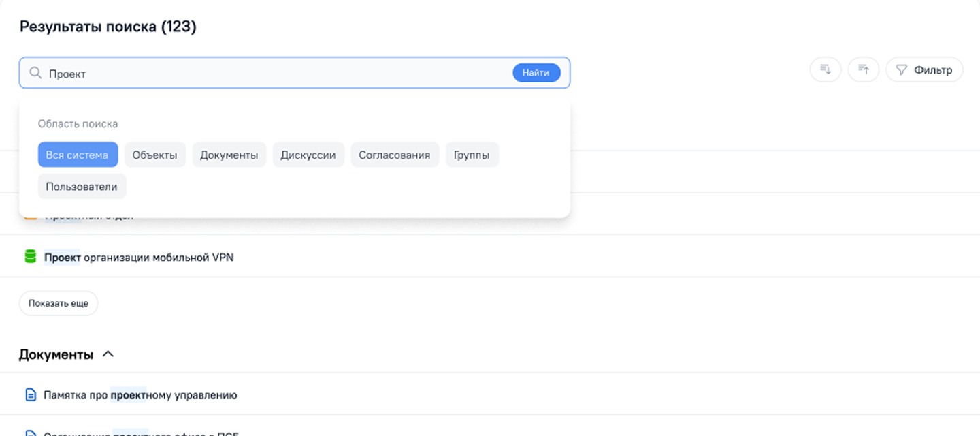Switch scope to Согласования
This screenshot has width=980, height=436.
[x=395, y=155]
